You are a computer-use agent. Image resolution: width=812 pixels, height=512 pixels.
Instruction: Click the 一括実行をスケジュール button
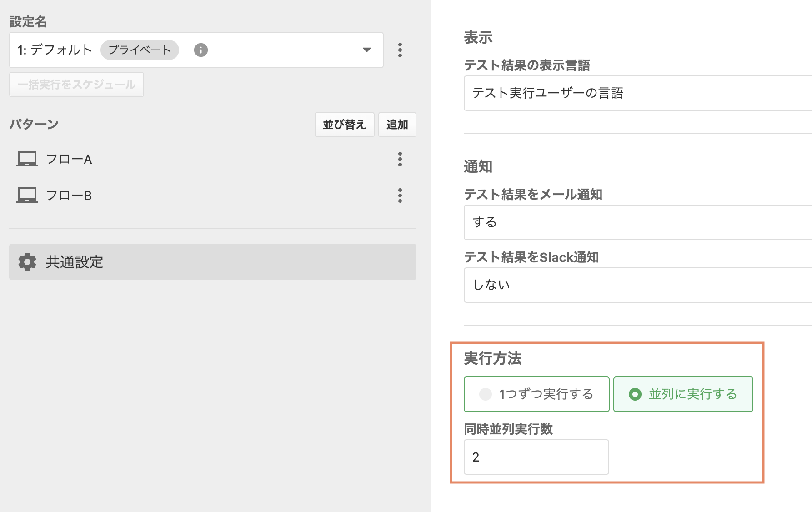[76, 85]
